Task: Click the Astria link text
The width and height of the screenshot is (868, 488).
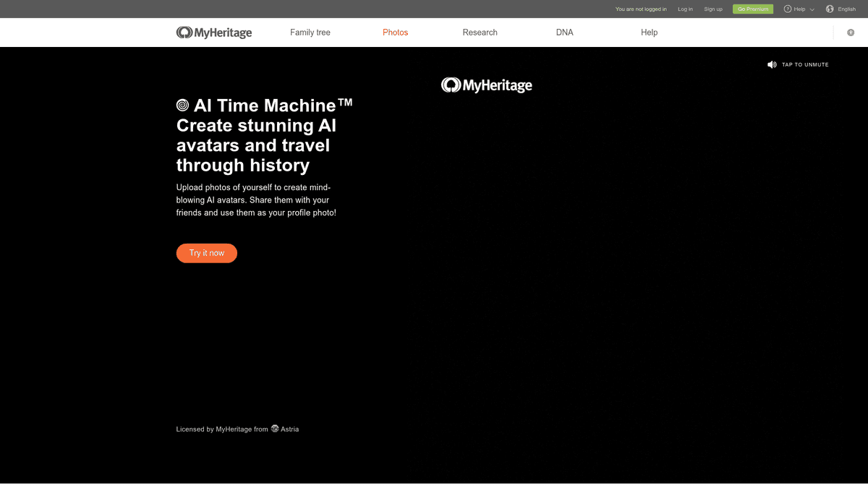Action: pos(289,429)
